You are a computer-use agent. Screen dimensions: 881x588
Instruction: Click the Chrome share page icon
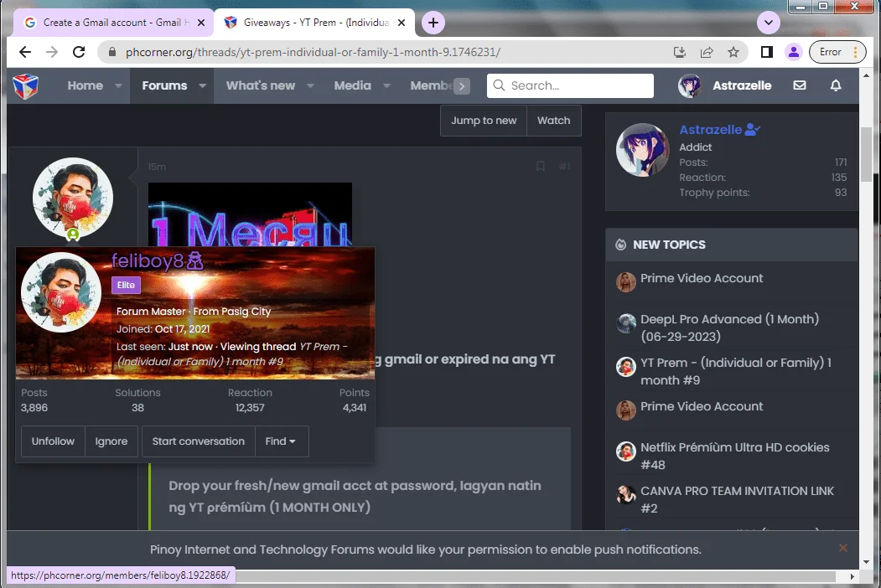tap(707, 52)
